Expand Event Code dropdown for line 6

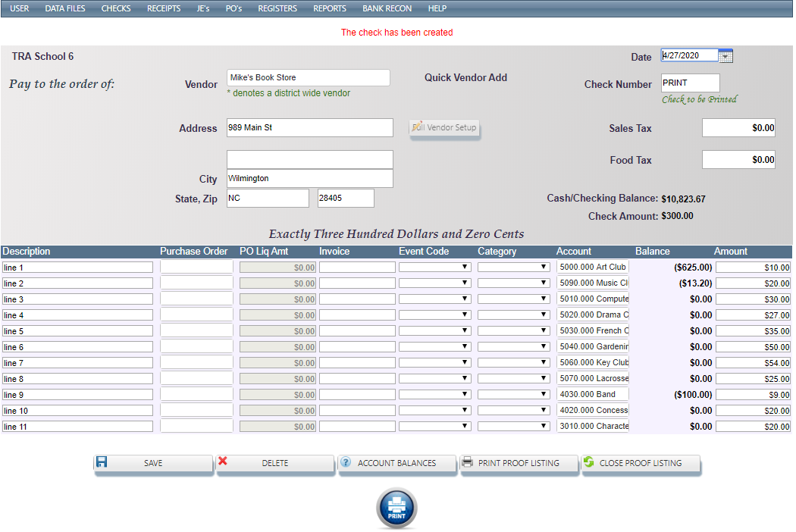[435, 347]
